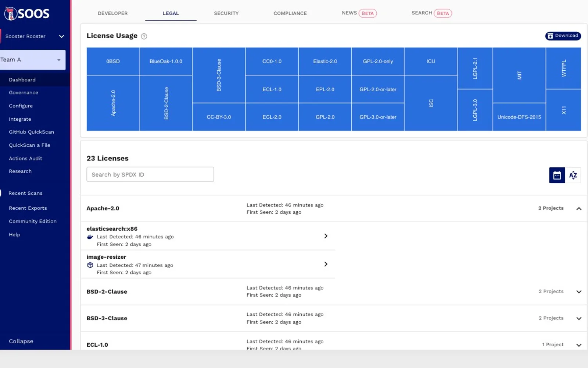Click the SOOS logo
This screenshot has height=368, width=588.
click(x=26, y=14)
